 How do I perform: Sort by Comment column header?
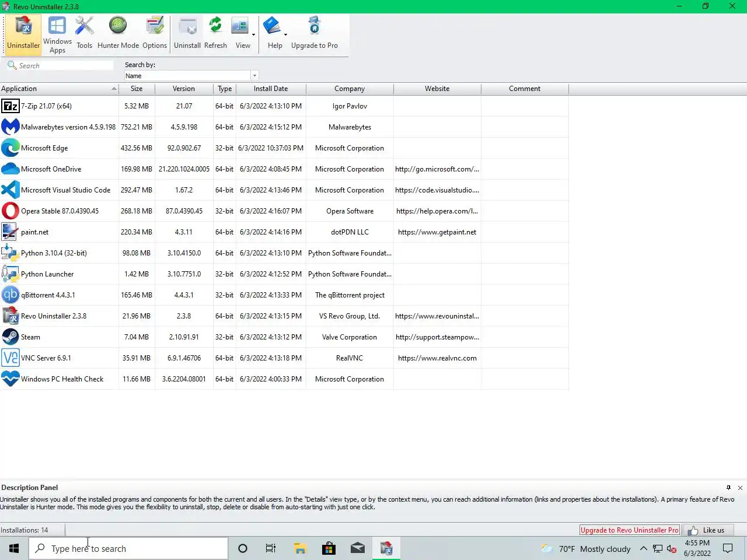click(525, 89)
